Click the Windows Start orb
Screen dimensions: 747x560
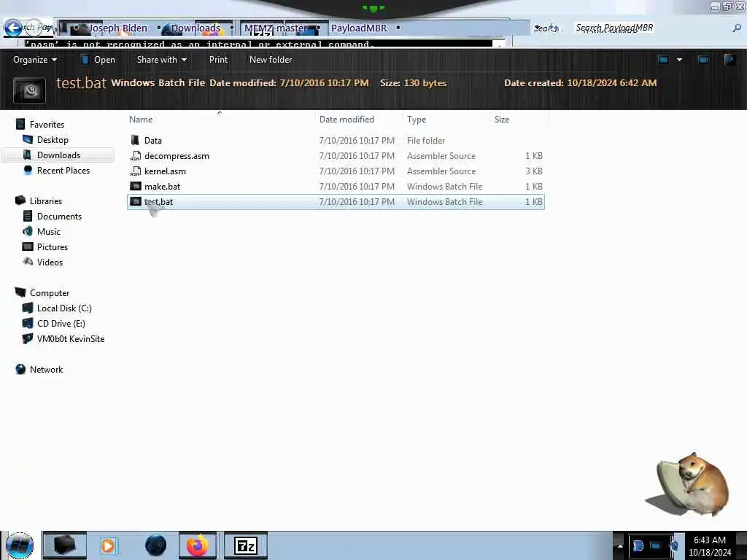tap(20, 545)
